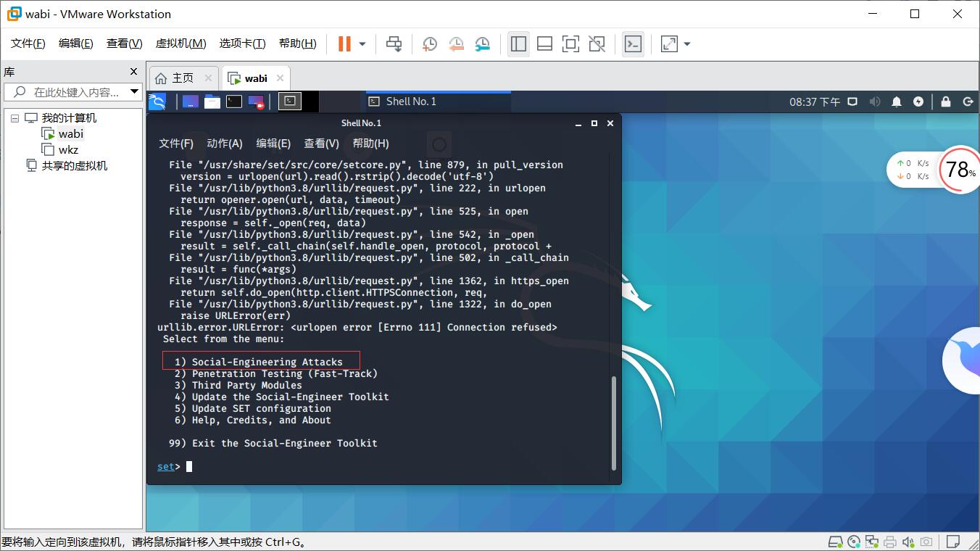Open the 查看(V) menu in VMware
This screenshot has width=980, height=551.
pos(125,43)
